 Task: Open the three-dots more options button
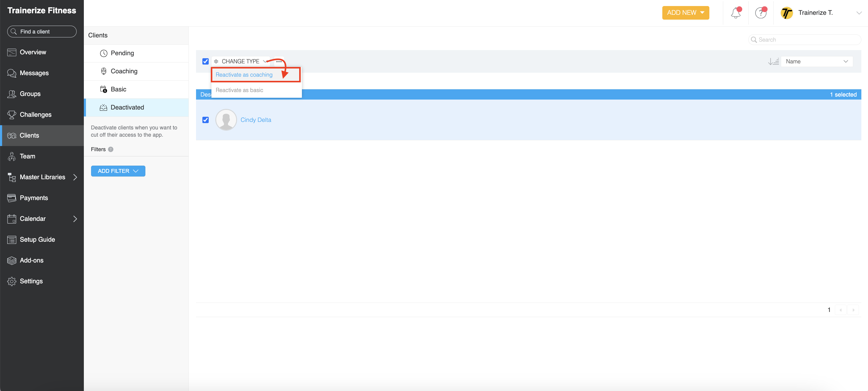[279, 61]
